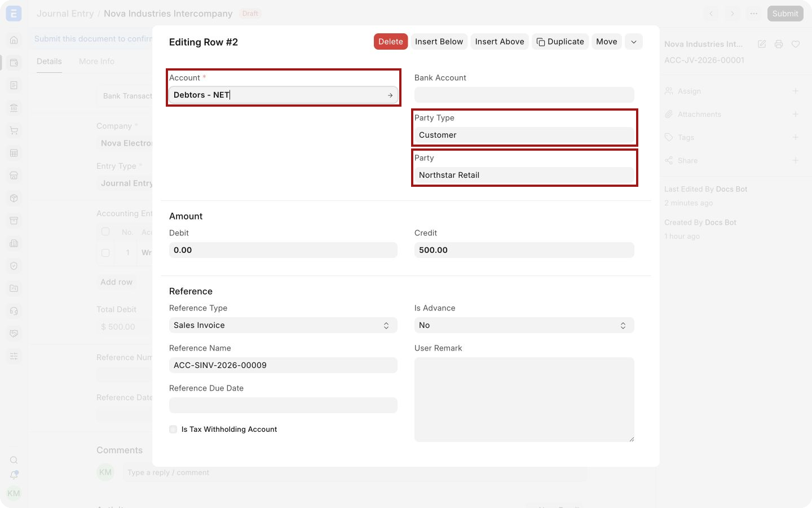
Task: Open the wallet Accounting icon in sidebar
Action: point(14,63)
